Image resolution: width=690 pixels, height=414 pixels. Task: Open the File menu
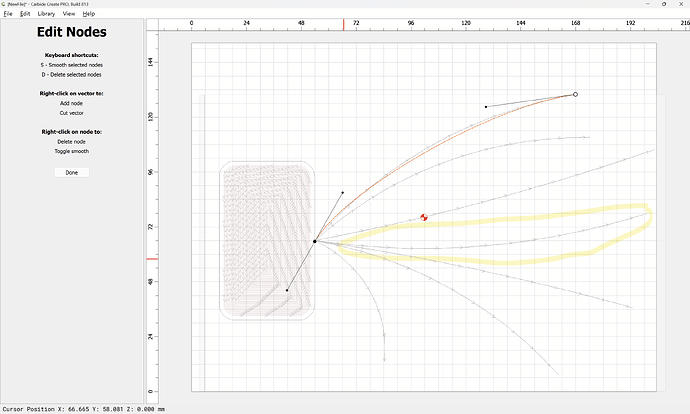pos(8,14)
